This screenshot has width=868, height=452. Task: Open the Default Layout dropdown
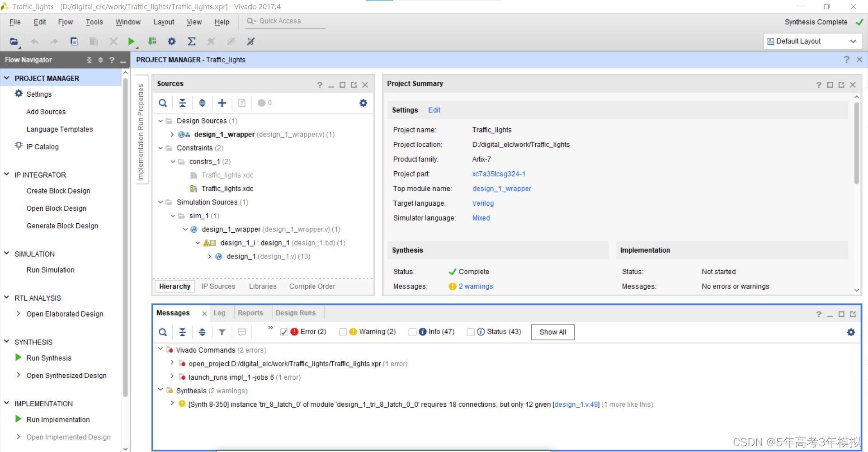point(813,41)
